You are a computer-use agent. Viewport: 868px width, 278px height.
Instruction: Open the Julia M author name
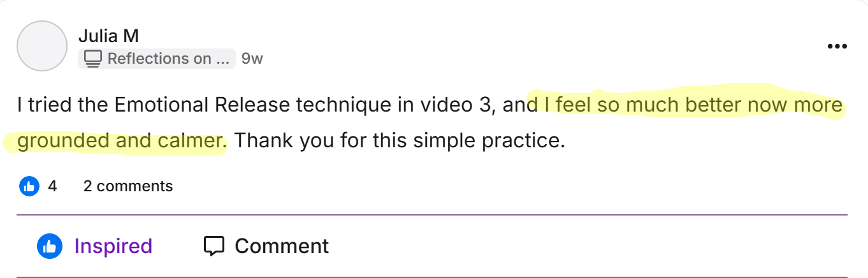tap(108, 36)
